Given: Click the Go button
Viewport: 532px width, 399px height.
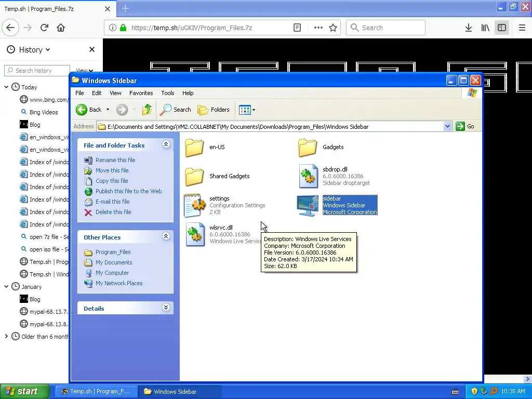Looking at the screenshot, I should tap(465, 127).
